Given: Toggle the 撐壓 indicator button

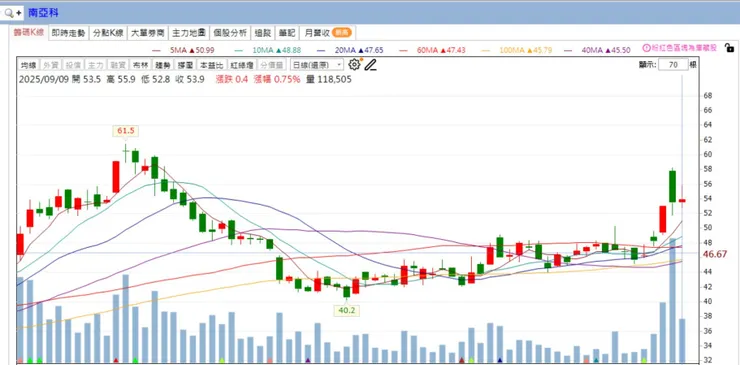Looking at the screenshot, I should [x=185, y=65].
